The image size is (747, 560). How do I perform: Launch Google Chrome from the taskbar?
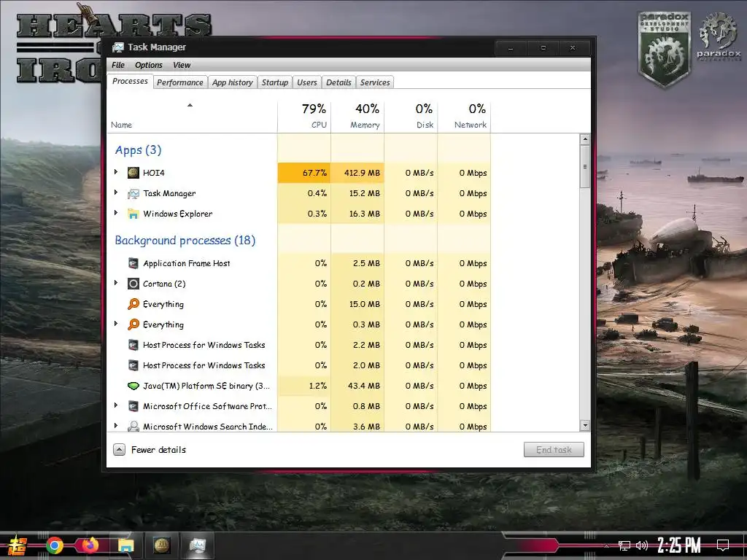point(55,545)
